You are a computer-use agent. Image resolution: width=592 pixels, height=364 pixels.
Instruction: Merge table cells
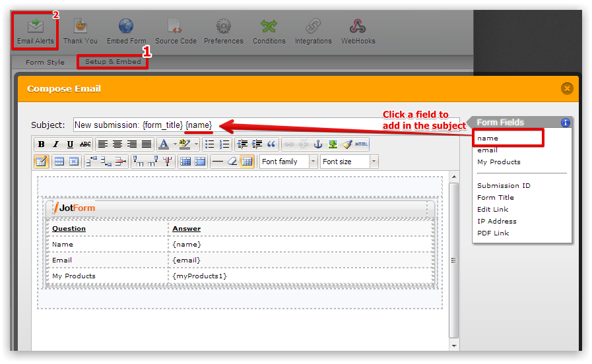pos(200,162)
